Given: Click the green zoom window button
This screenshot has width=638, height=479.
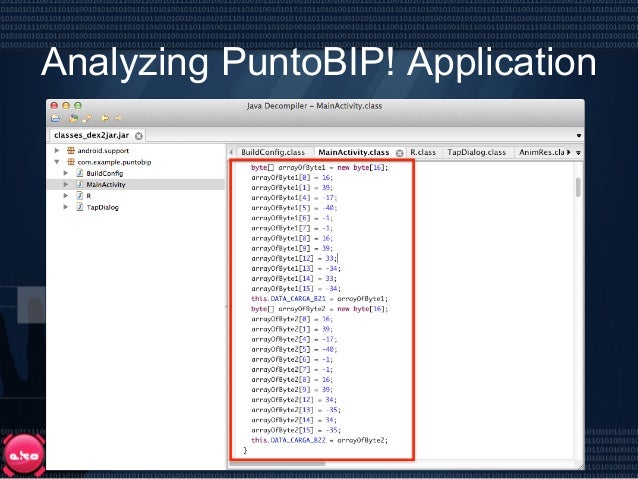Looking at the screenshot, I should [x=78, y=105].
